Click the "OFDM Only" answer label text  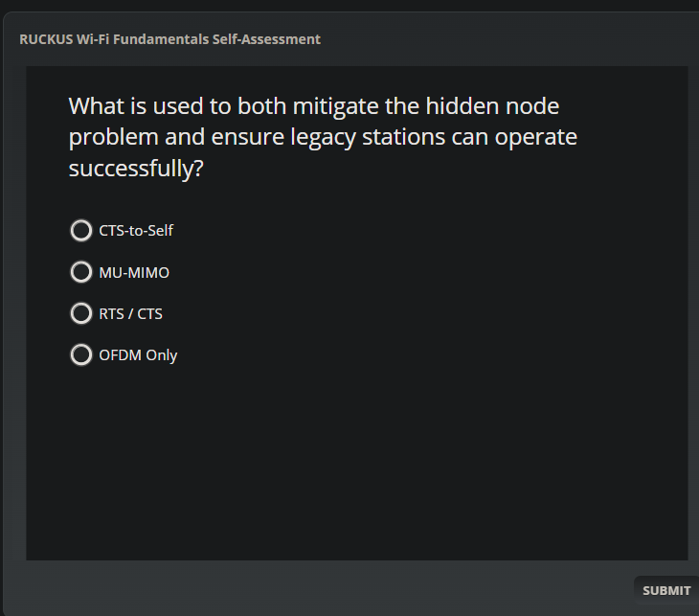tap(138, 354)
